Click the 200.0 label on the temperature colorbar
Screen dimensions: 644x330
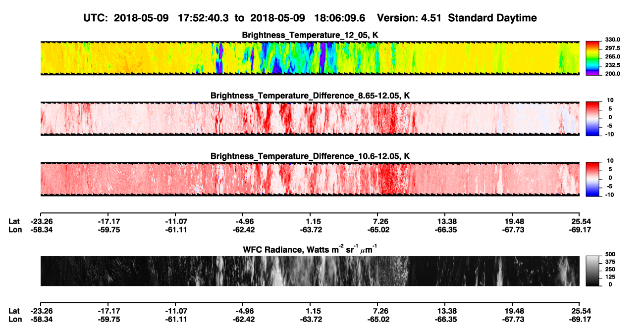(x=611, y=74)
